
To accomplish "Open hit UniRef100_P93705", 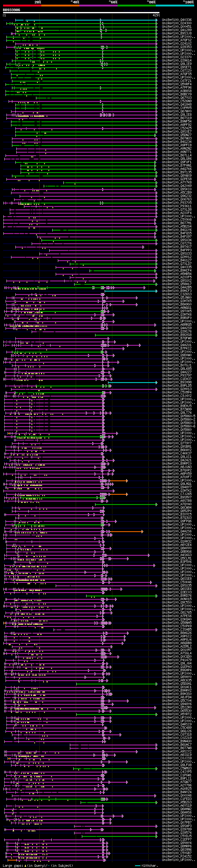I will (x=176, y=203).
